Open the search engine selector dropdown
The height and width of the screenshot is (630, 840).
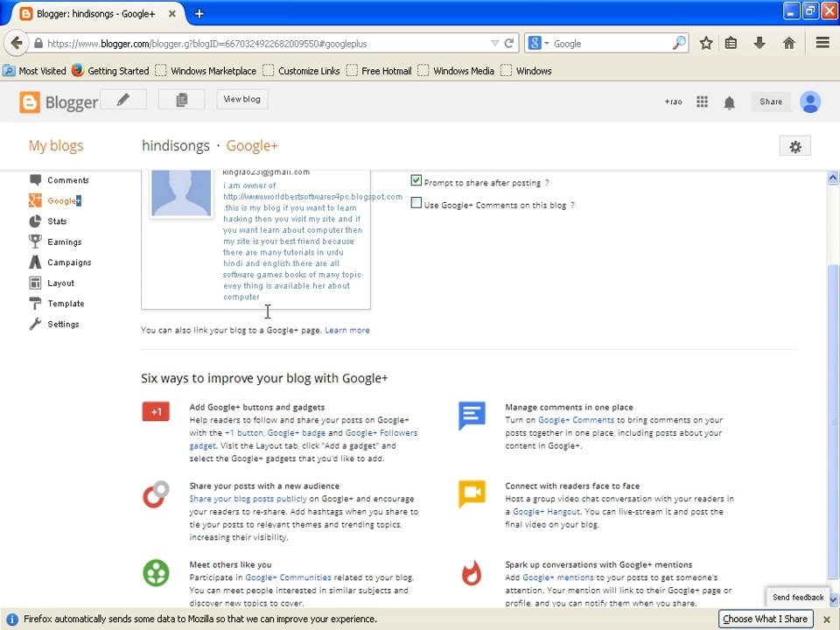[x=537, y=43]
